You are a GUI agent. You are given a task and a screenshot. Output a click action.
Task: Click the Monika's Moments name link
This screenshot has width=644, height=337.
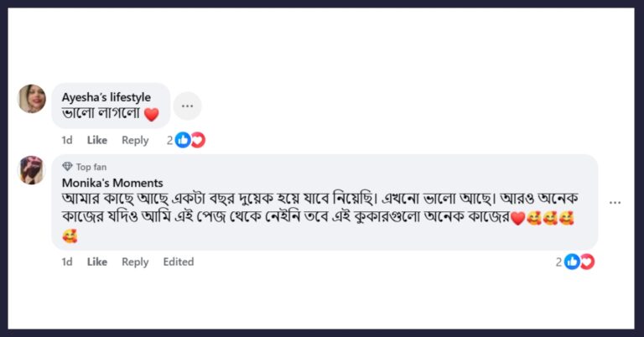112,183
